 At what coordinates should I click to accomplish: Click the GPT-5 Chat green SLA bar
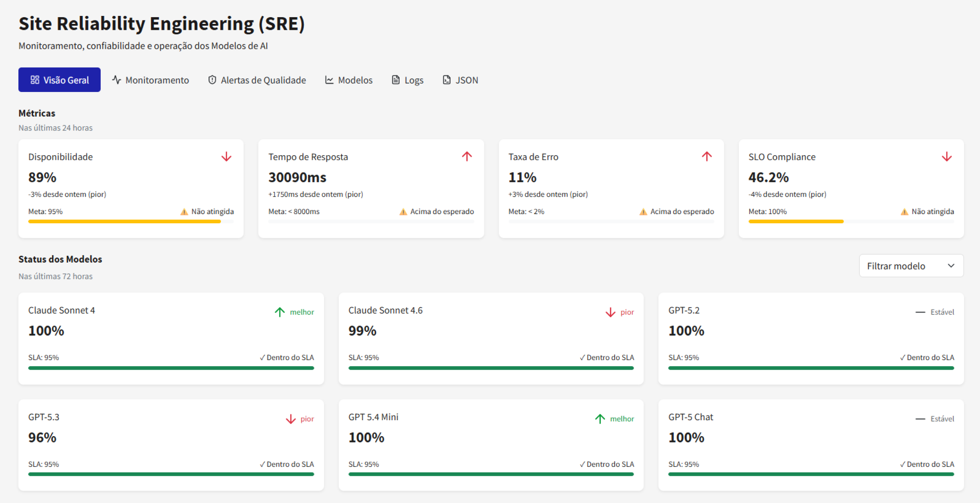(x=811, y=474)
